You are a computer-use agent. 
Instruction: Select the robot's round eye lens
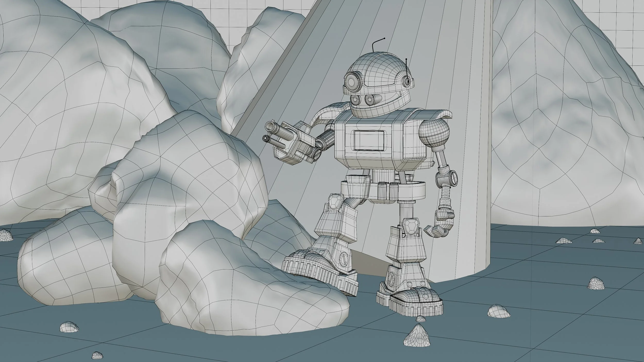tap(351, 82)
